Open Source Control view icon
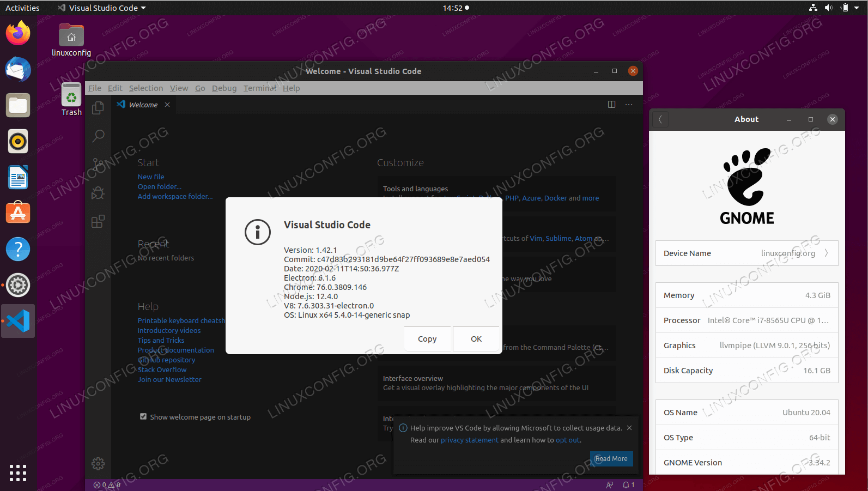Screen dimensions: 868x491 pyautogui.click(x=98, y=164)
